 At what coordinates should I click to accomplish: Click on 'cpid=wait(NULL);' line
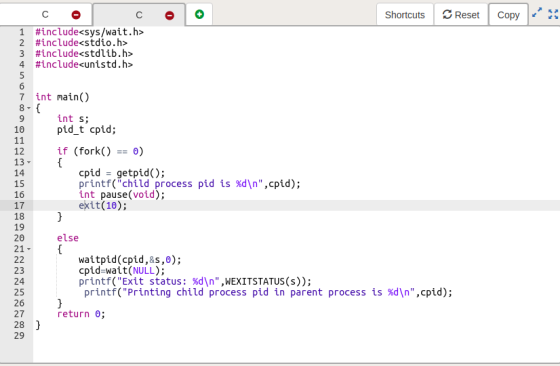[122, 271]
